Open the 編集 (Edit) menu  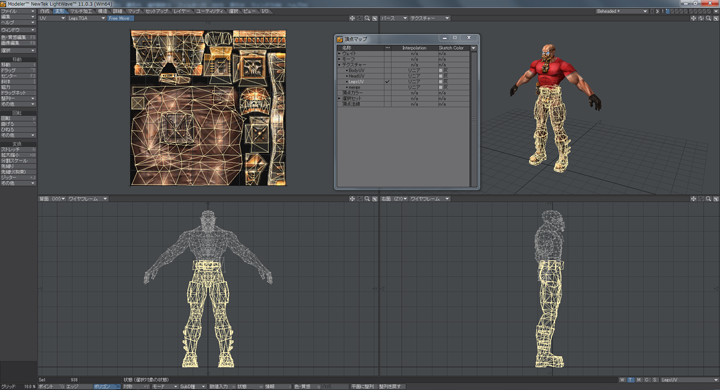click(18, 17)
